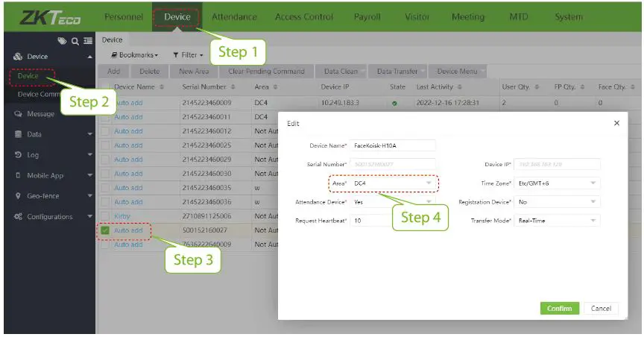
Task: Open the Device top menu
Action: click(x=177, y=17)
